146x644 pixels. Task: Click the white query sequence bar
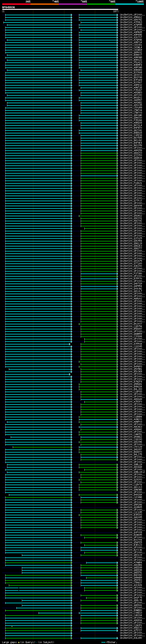pos(60,10)
